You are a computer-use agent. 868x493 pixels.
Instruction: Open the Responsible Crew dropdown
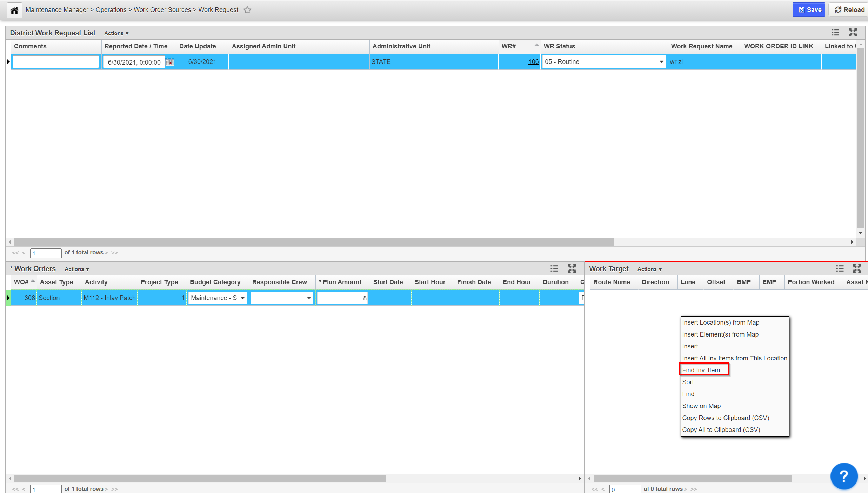308,298
